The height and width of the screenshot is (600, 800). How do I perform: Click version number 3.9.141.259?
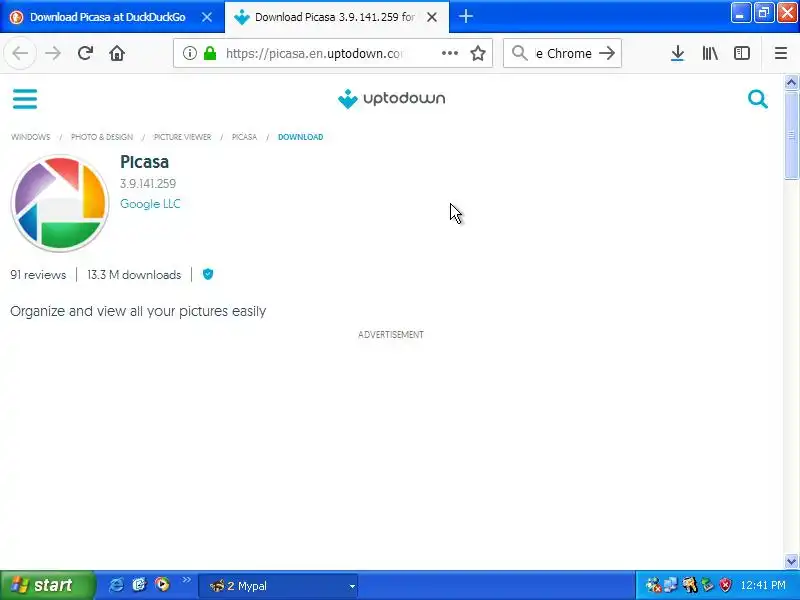(x=148, y=184)
